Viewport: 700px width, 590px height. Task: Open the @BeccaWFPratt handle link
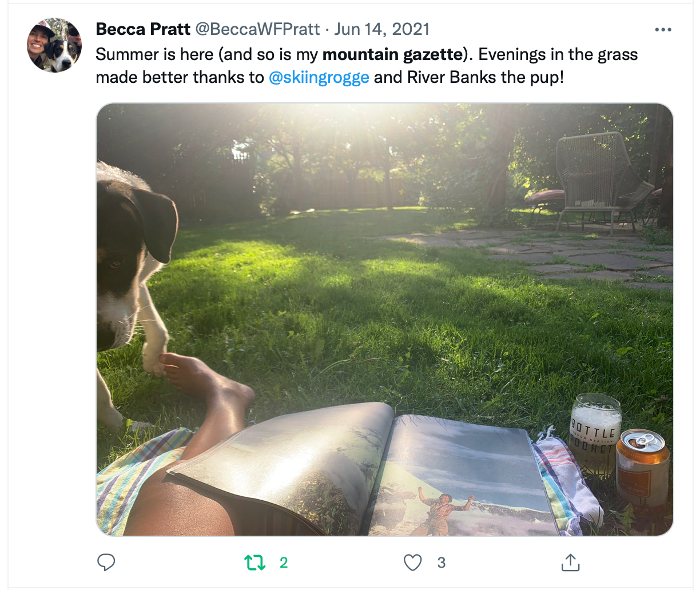(258, 29)
